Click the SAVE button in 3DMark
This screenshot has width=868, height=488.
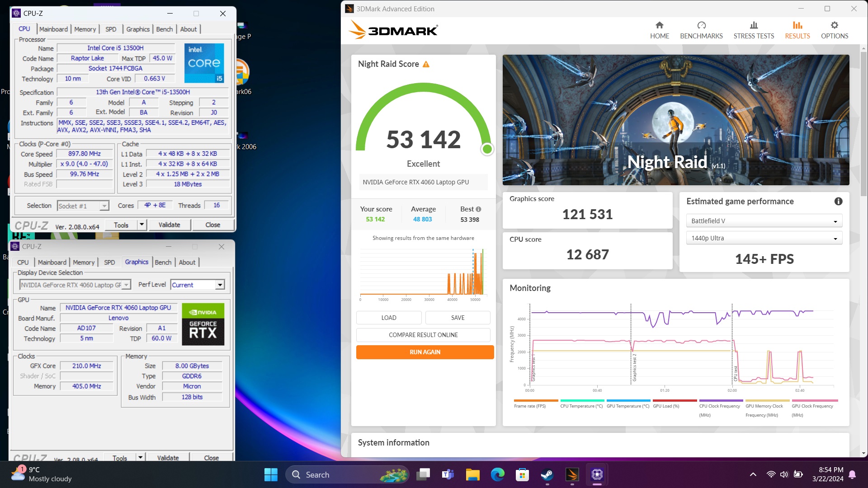pos(458,318)
